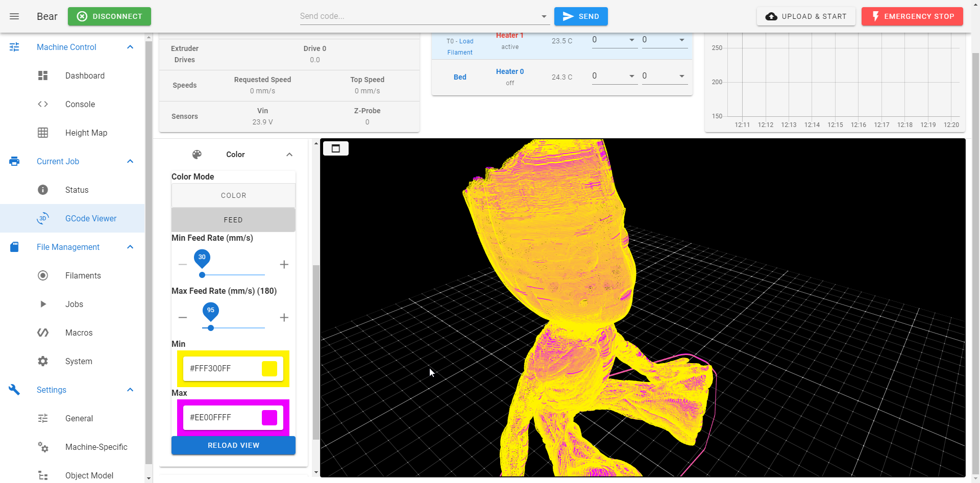Click the viewer settings panel scrollbar
980x483 pixels.
pyautogui.click(x=316, y=352)
